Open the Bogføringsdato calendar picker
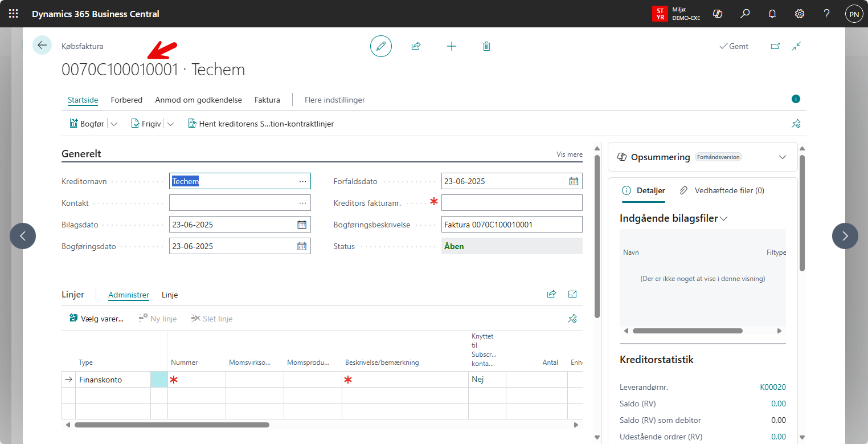The image size is (868, 444). tap(302, 246)
